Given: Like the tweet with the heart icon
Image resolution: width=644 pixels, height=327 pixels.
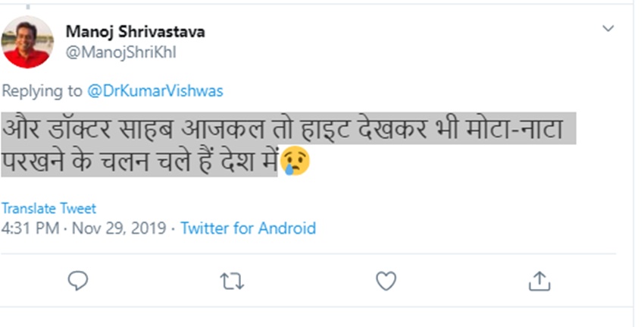Looking at the screenshot, I should [386, 281].
